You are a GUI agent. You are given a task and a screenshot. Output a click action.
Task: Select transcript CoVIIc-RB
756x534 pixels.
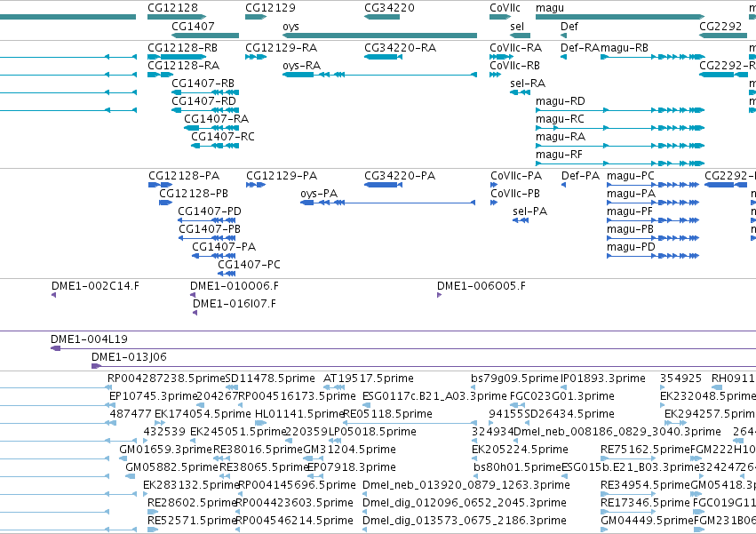(495, 75)
